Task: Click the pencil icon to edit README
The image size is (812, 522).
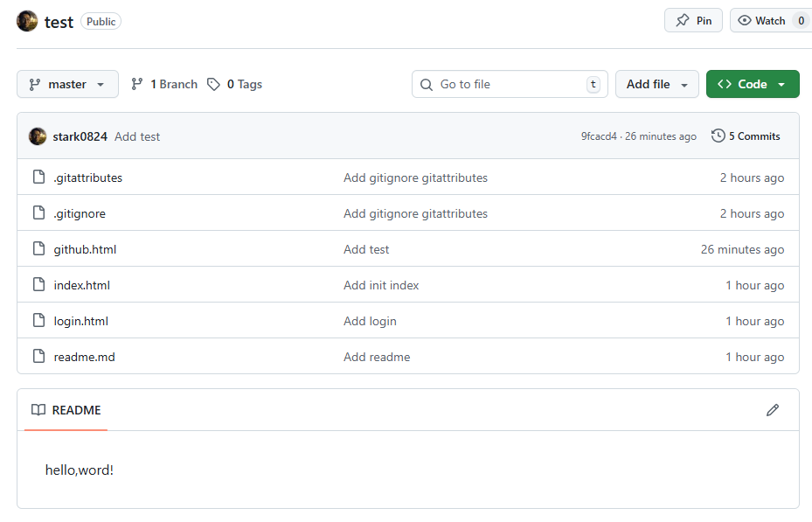Action: click(x=772, y=410)
